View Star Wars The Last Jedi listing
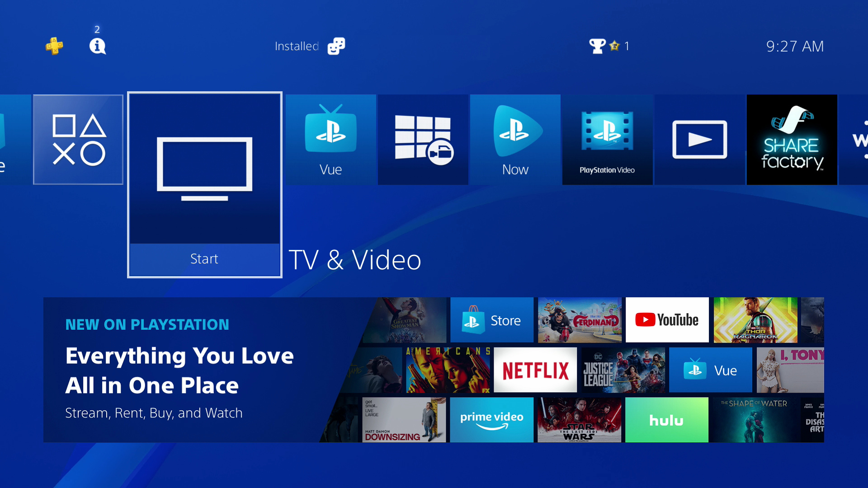Viewport: 868px width, 488px height. [x=580, y=419]
